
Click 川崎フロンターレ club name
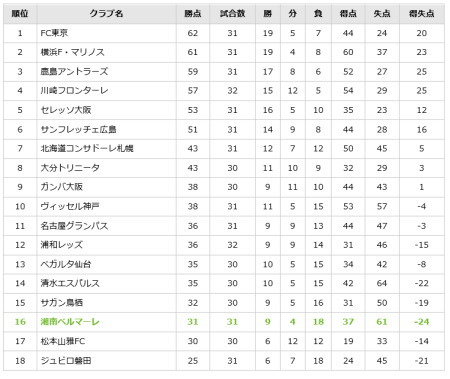click(74, 90)
